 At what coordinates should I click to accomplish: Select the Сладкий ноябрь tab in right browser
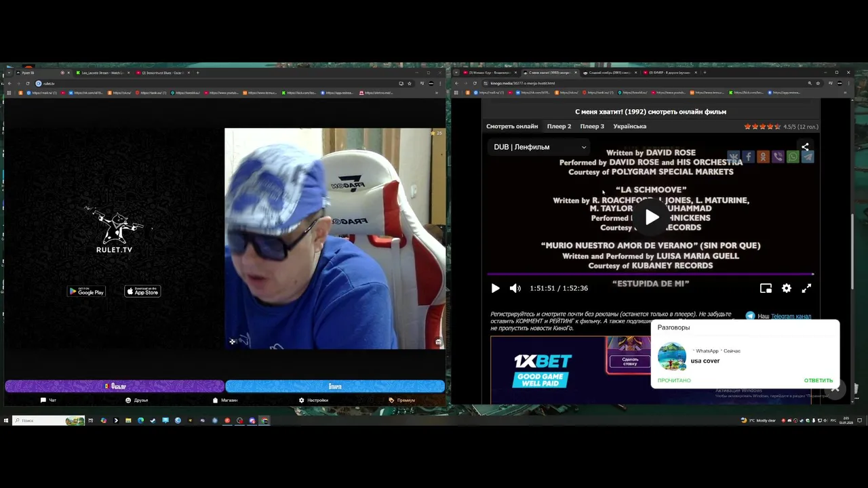[x=609, y=73]
